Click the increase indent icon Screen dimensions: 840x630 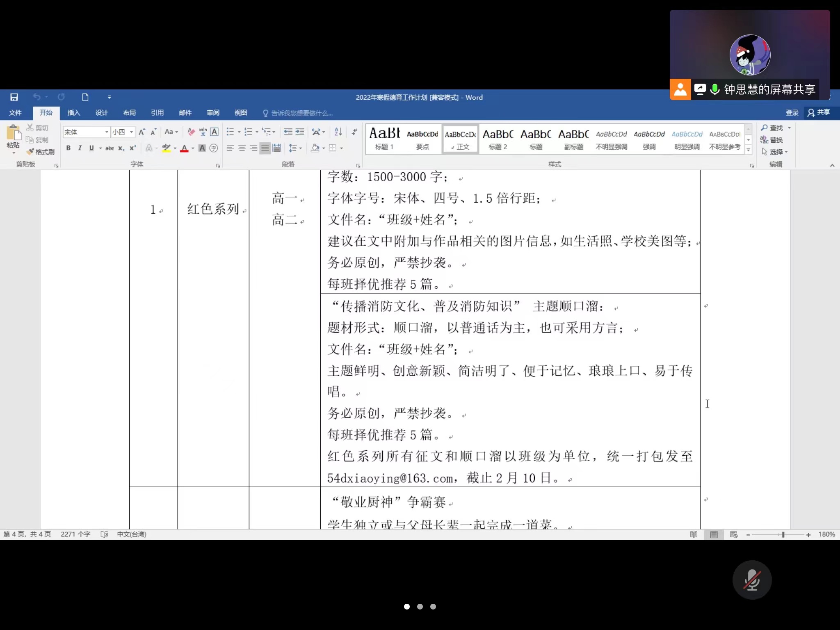coord(300,132)
